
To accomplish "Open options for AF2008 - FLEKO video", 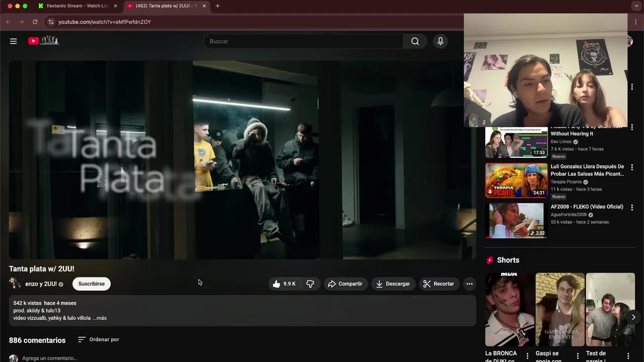I will (x=632, y=207).
